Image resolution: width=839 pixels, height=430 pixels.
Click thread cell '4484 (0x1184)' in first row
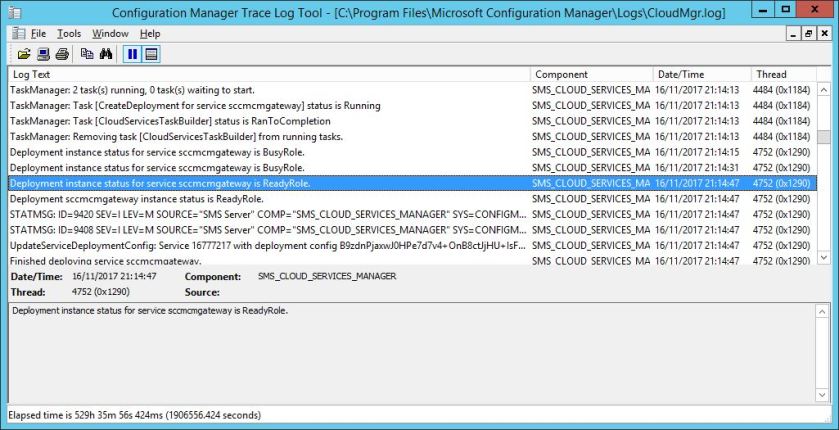pos(781,90)
